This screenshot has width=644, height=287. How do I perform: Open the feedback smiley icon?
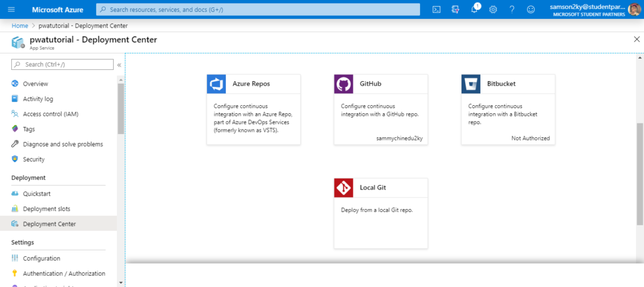(531, 9)
